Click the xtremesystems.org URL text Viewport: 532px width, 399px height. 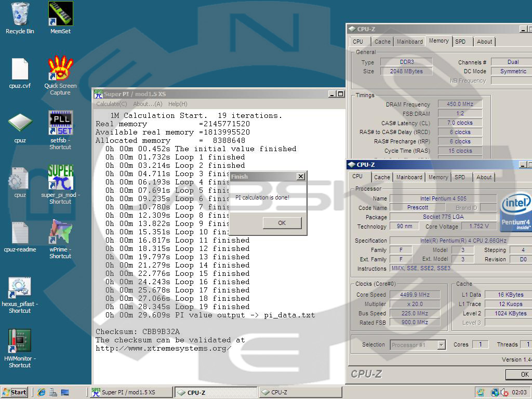click(x=164, y=349)
